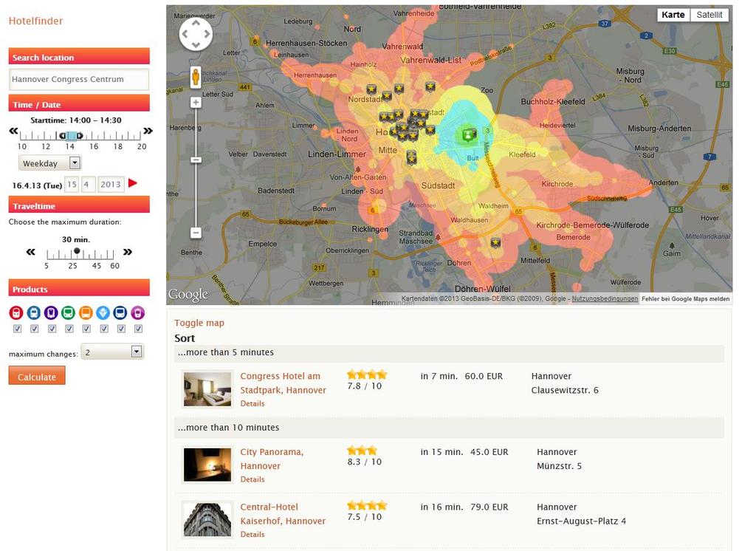This screenshot has width=756, height=551.
Task: Uncheck the dark purple tram product checkbox
Action: [x=52, y=329]
